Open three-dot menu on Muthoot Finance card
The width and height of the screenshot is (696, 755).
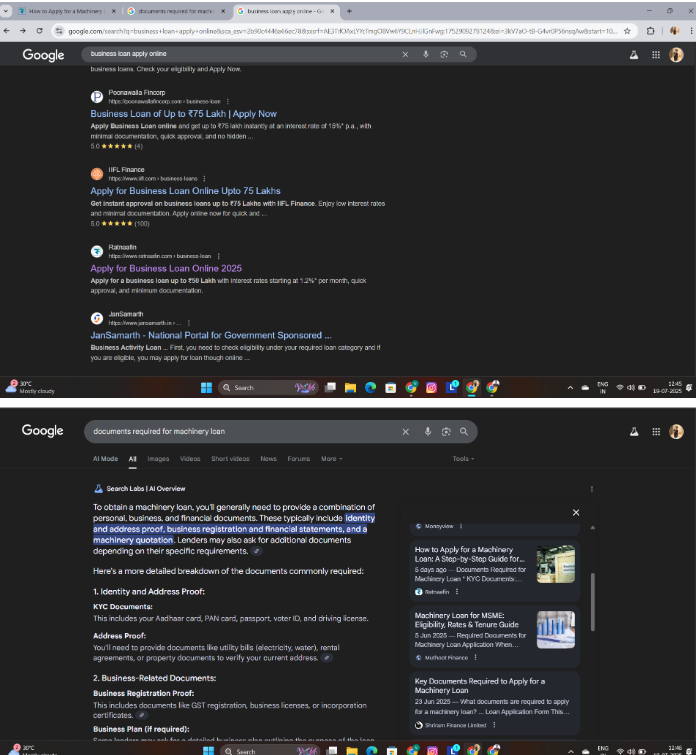coord(475,658)
